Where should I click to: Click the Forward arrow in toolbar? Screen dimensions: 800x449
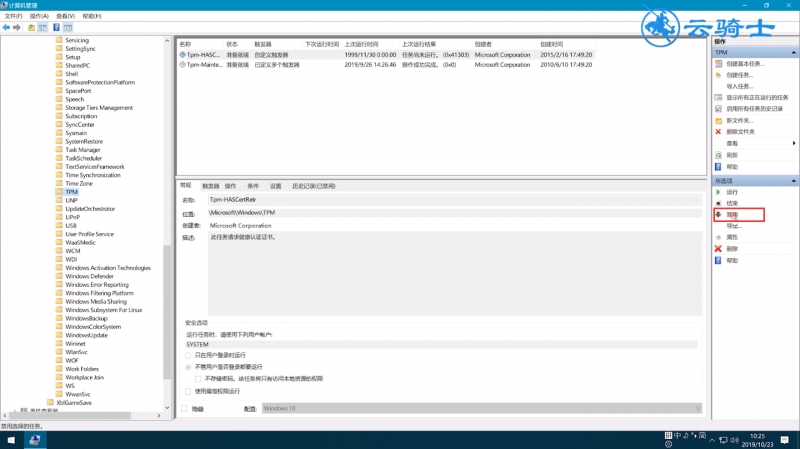pos(17,28)
